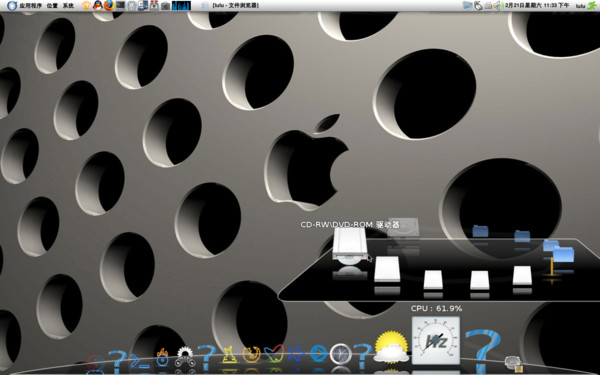
Task: Click the CD-RW\DVD-ROM 驱动器 label
Action: click(350, 224)
